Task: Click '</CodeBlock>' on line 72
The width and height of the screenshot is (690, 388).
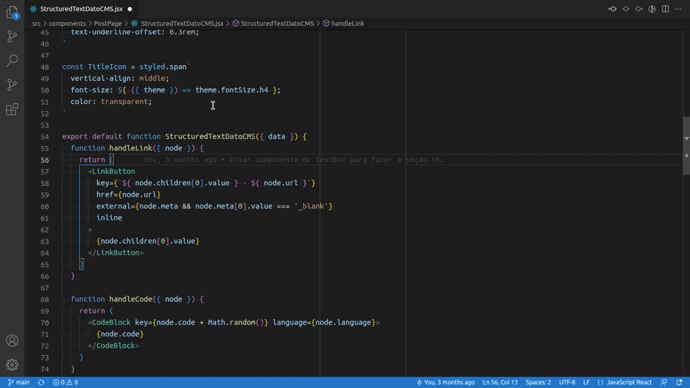Action: click(x=114, y=346)
